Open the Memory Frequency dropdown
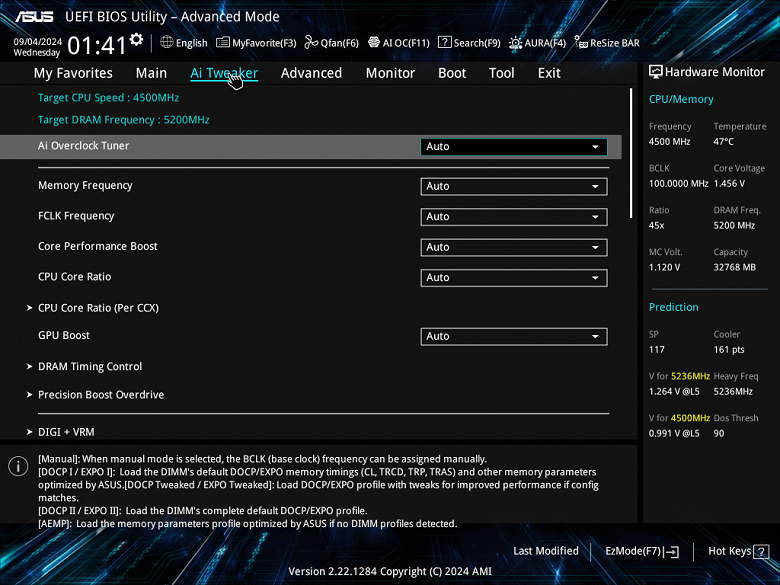 [x=514, y=187]
